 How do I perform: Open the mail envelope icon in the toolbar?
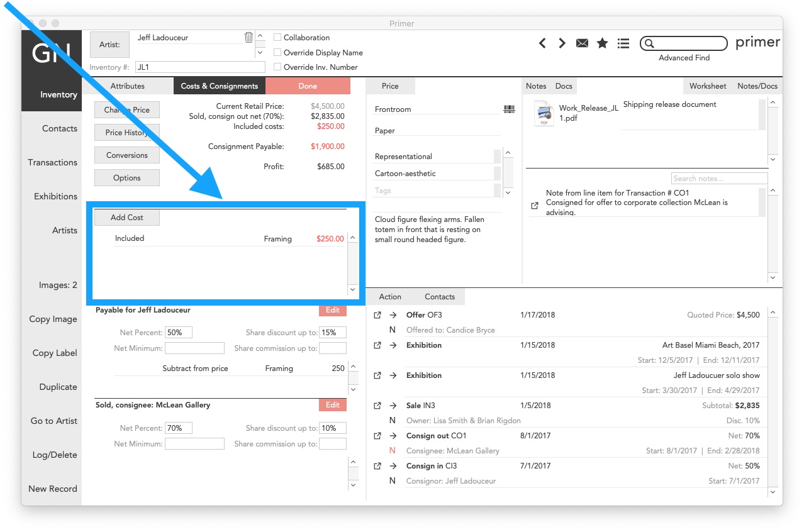coord(581,43)
